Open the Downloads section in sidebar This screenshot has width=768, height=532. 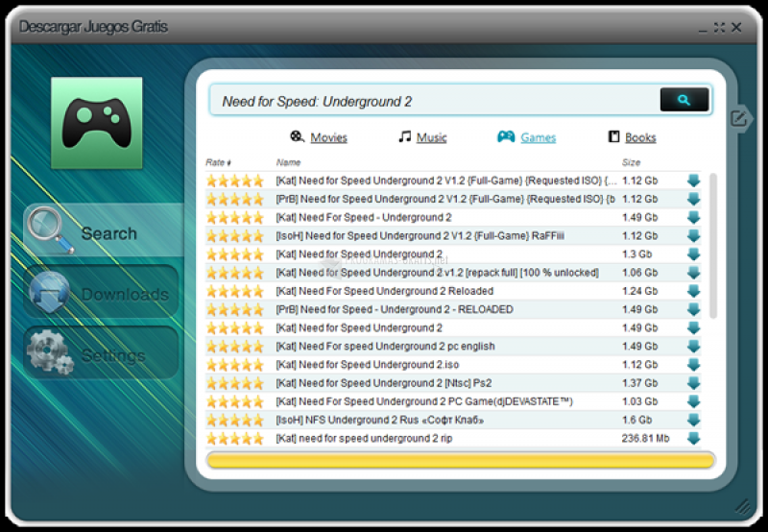(x=102, y=294)
